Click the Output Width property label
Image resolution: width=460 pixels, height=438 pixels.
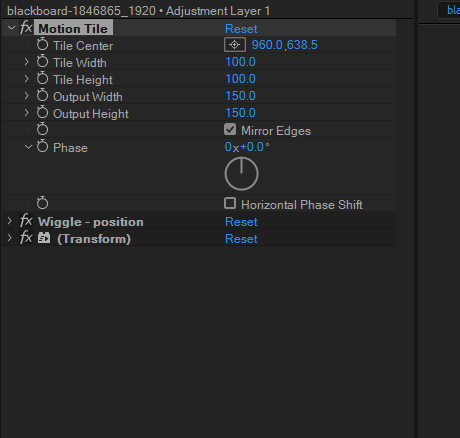tap(88, 97)
